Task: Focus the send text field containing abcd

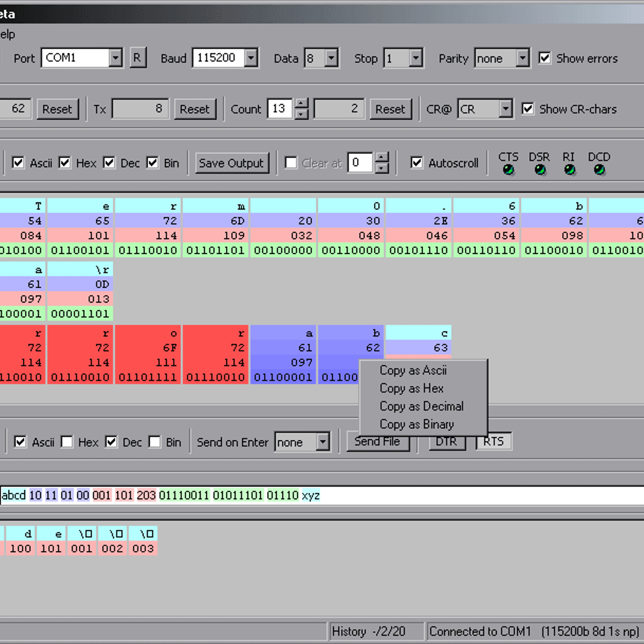Action: [x=322, y=495]
